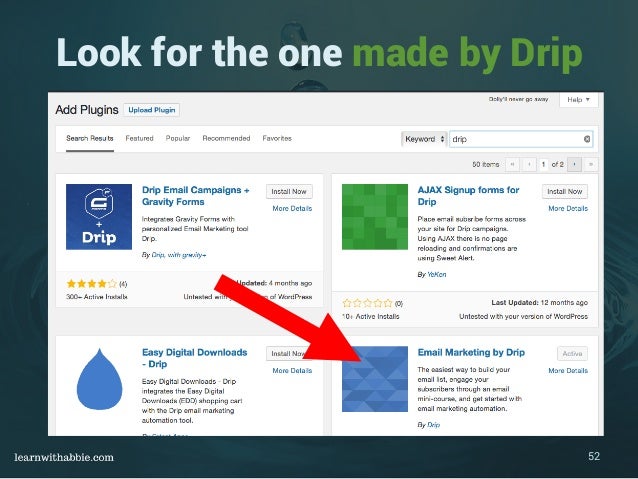Click the Upload Plugin button
Image resolution: width=638 pixels, height=479 pixels.
click(x=151, y=110)
